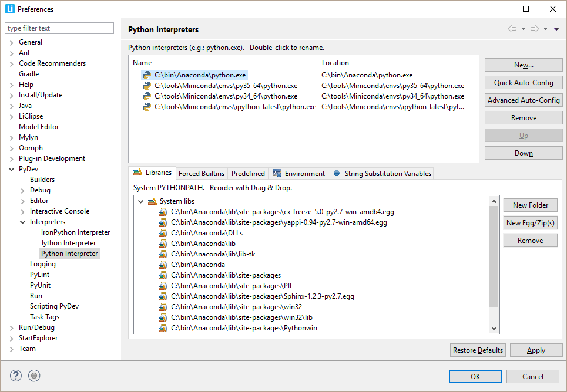Click New Folder button
Image resolution: width=567 pixels, height=392 pixels.
tap(531, 205)
